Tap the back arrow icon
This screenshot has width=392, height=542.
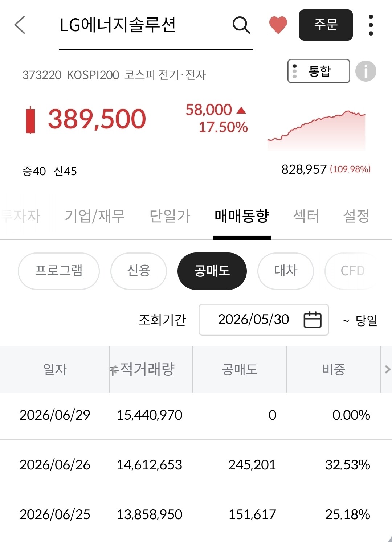click(20, 25)
